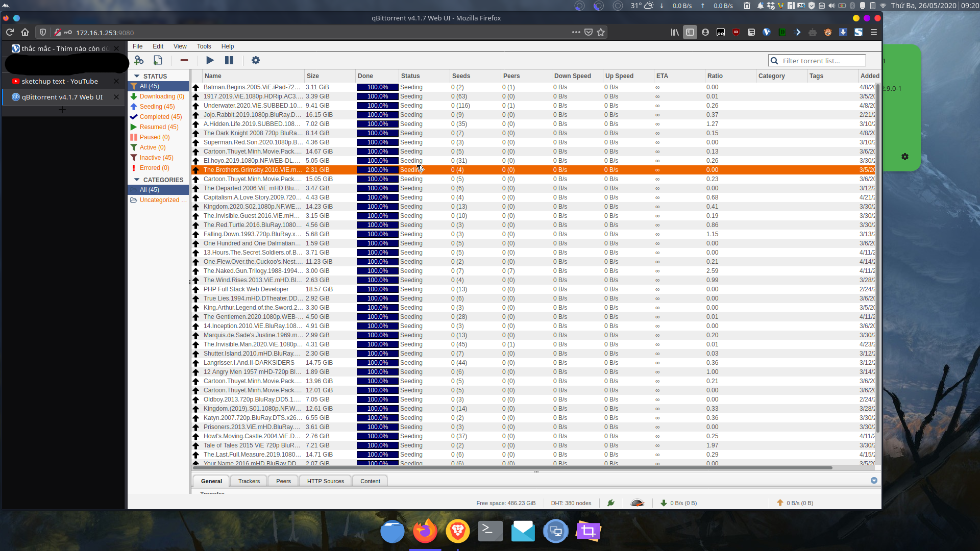980x551 pixels.
Task: Select the PHP Full Stack Web Developer torrent
Action: pyautogui.click(x=533, y=289)
